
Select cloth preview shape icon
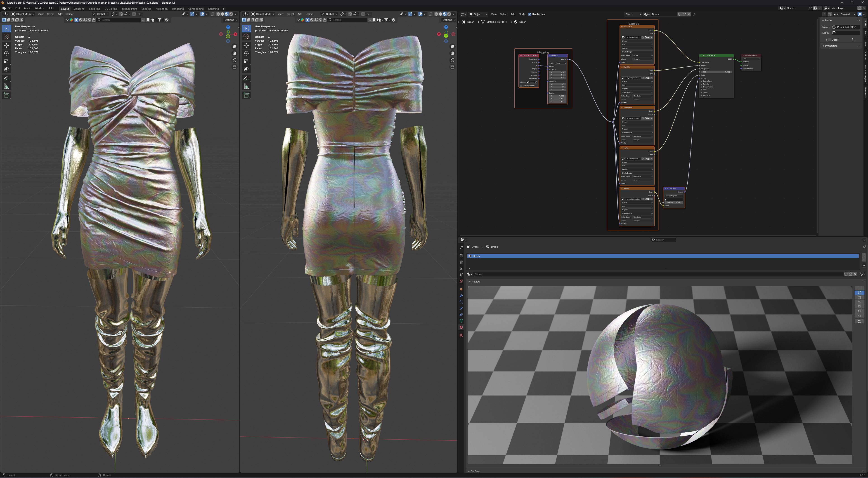[860, 311]
